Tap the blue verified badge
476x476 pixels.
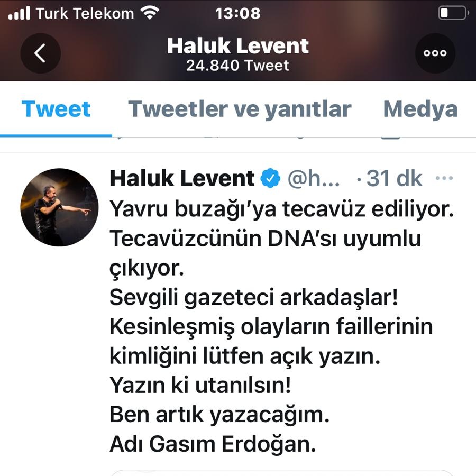pyautogui.click(x=270, y=178)
